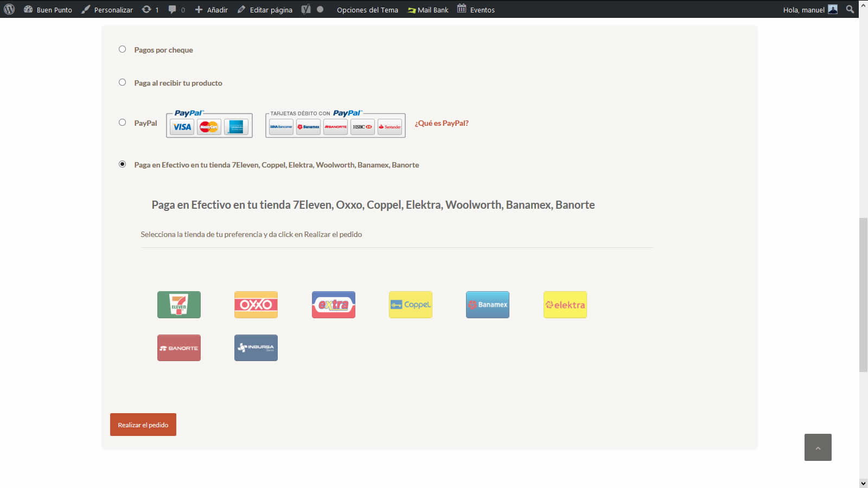Click the Visa card logo
Screen dimensions: 868x488
pos(182,127)
